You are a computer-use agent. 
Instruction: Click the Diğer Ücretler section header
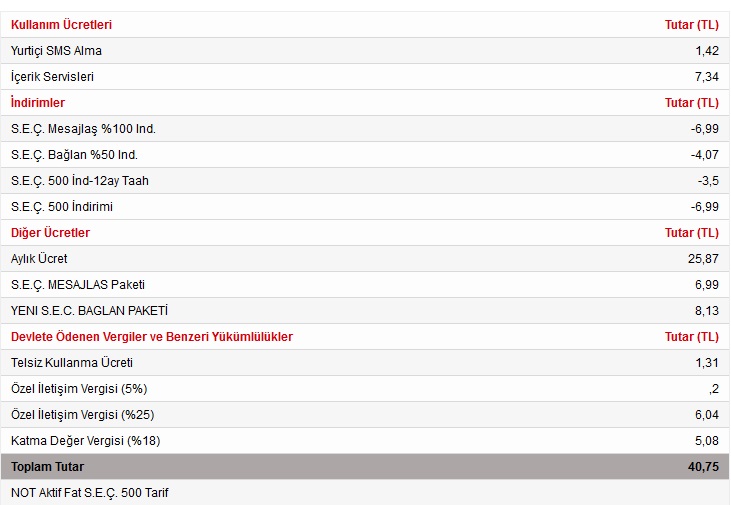(50, 232)
